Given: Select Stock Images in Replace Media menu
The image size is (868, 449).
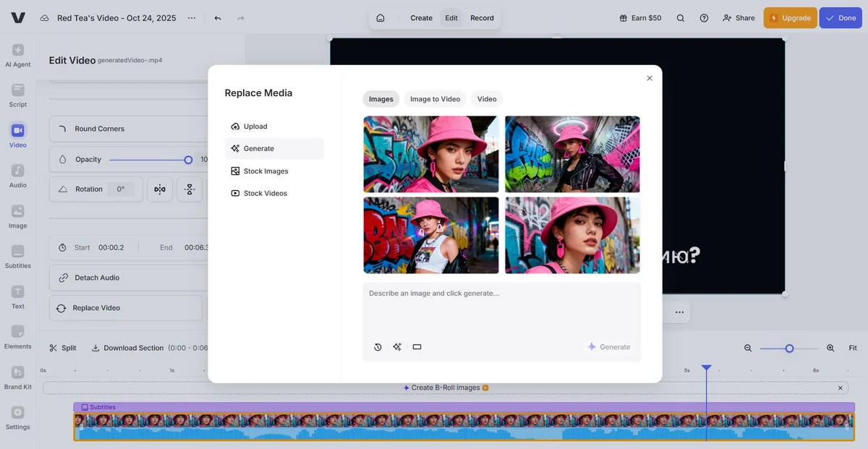Looking at the screenshot, I should pyautogui.click(x=265, y=171).
